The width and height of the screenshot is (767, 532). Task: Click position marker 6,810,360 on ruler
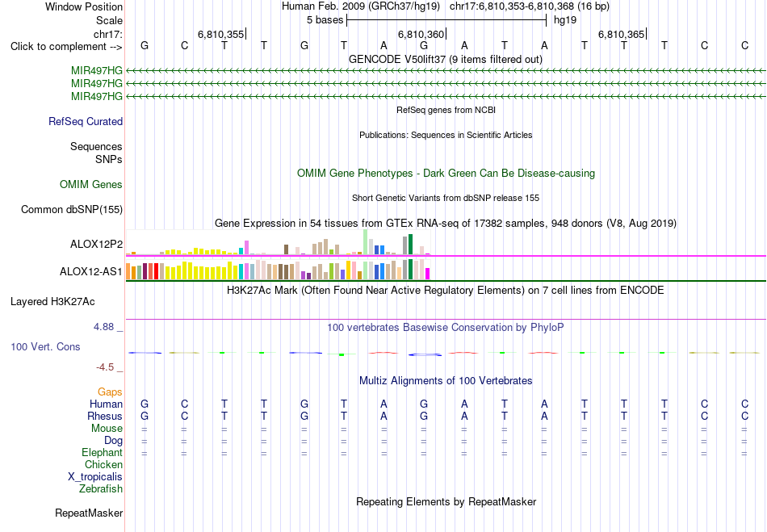tap(421, 34)
